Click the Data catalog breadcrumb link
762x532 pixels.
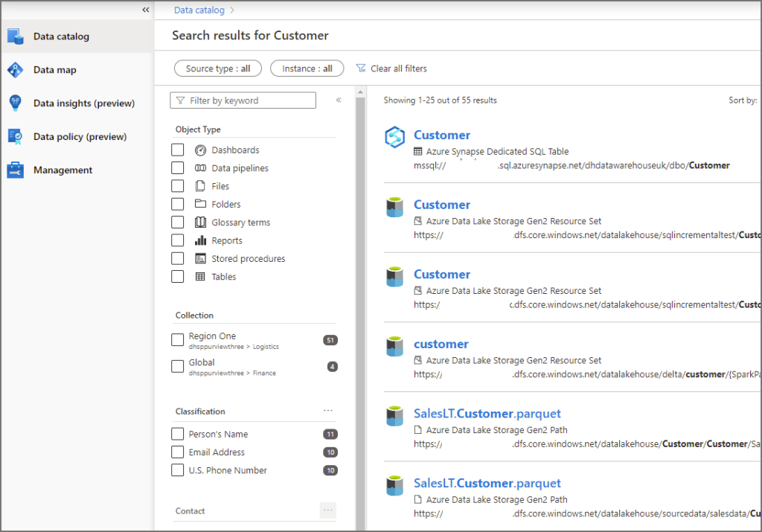[x=199, y=10]
